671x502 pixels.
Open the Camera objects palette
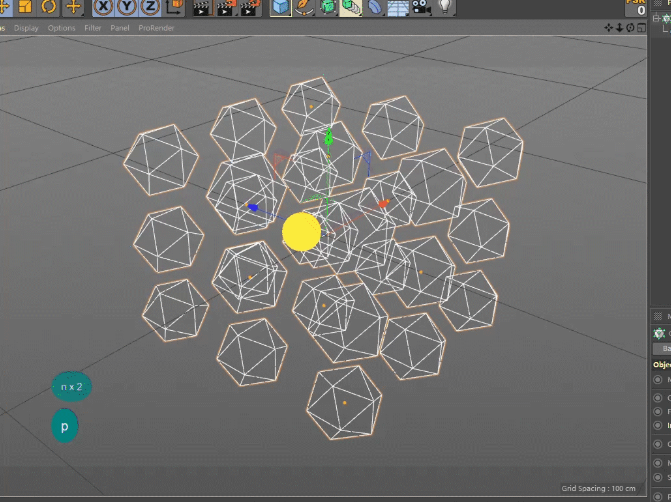click(x=422, y=7)
